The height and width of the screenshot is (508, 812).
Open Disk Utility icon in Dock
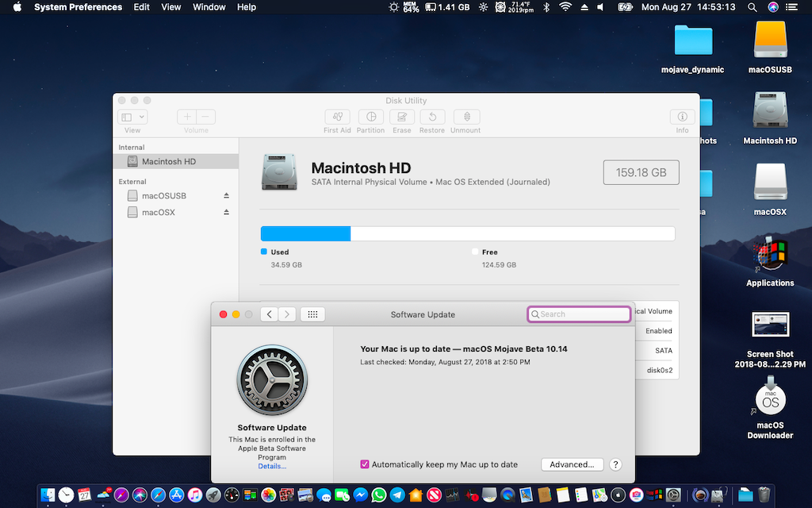[718, 495]
